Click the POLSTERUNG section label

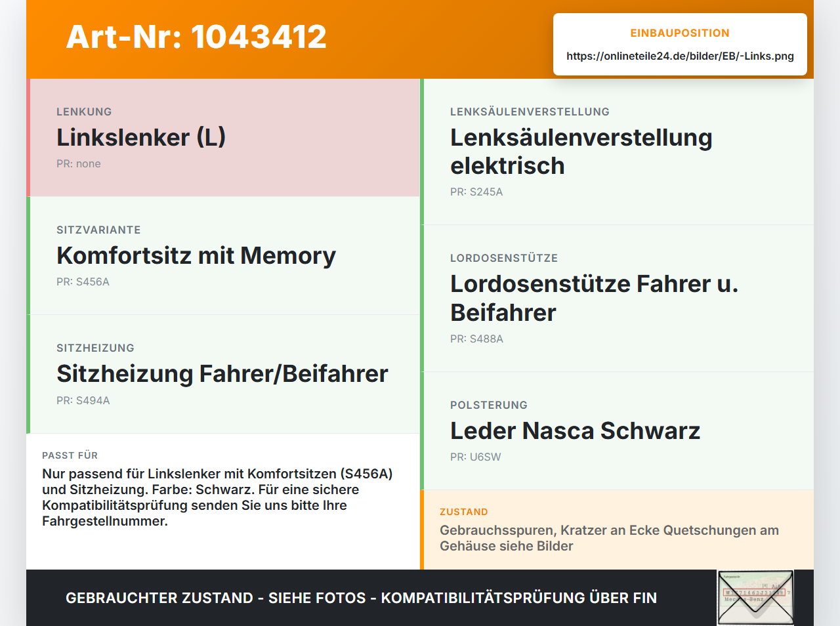coord(489,405)
